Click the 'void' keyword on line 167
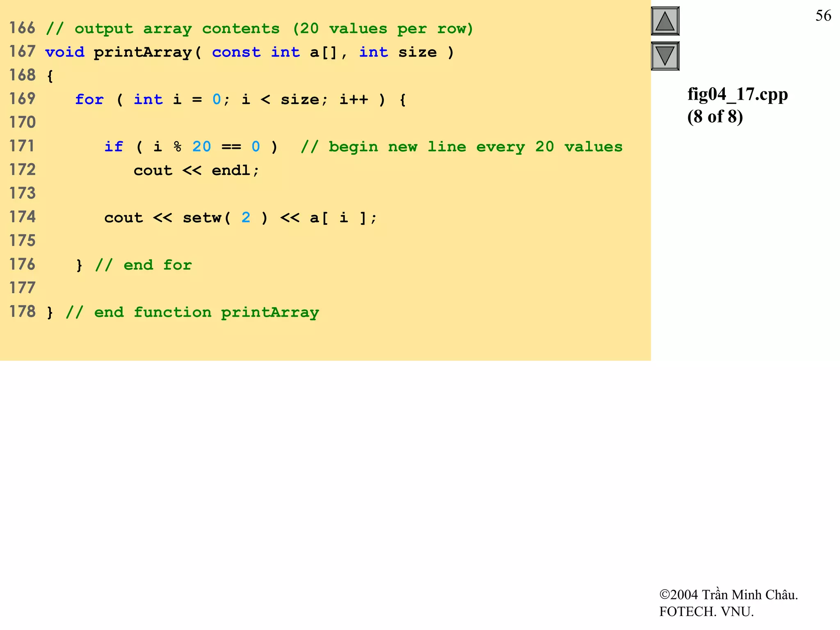Viewport: 840px width, 630px height. (65, 52)
